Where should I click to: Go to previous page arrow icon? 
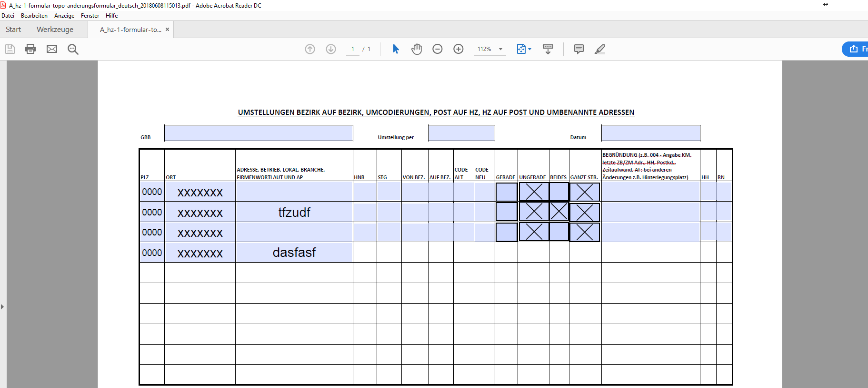310,49
